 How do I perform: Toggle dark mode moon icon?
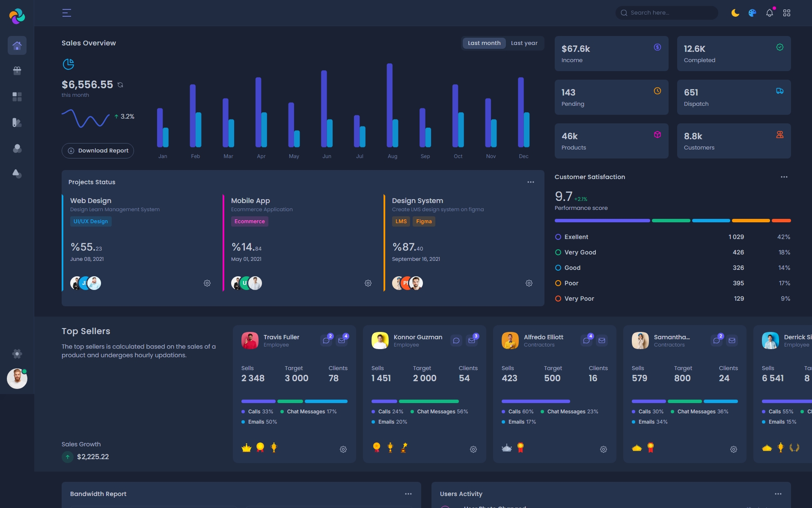(735, 13)
